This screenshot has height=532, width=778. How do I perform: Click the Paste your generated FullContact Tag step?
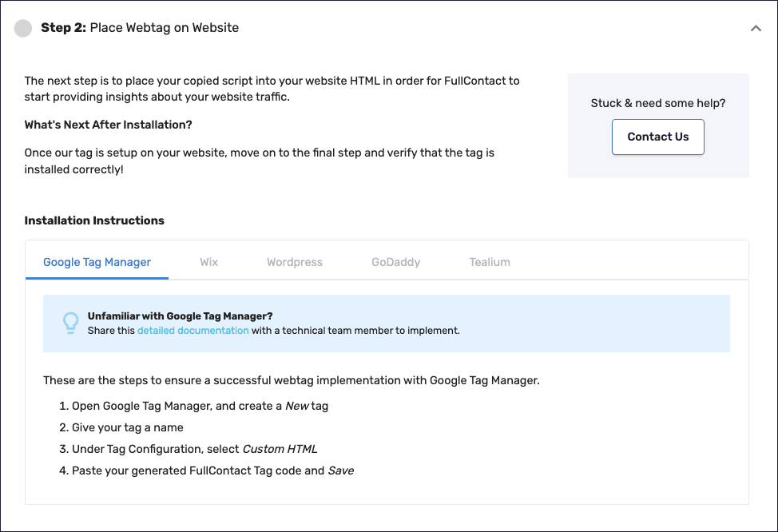(206, 470)
